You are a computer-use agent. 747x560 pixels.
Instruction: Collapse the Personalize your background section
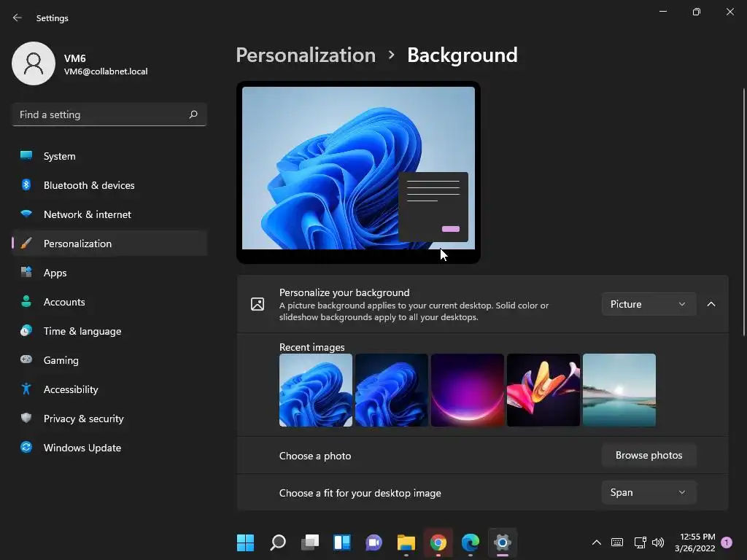pyautogui.click(x=711, y=304)
